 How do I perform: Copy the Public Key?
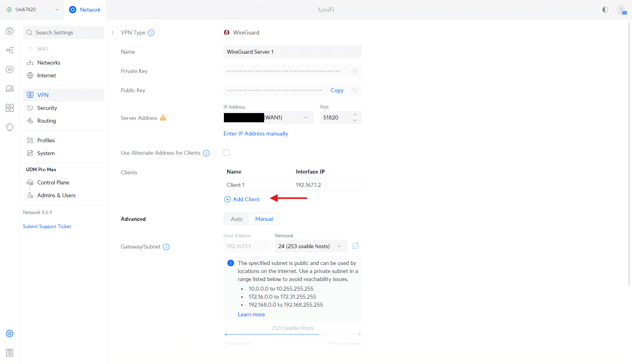coord(337,91)
